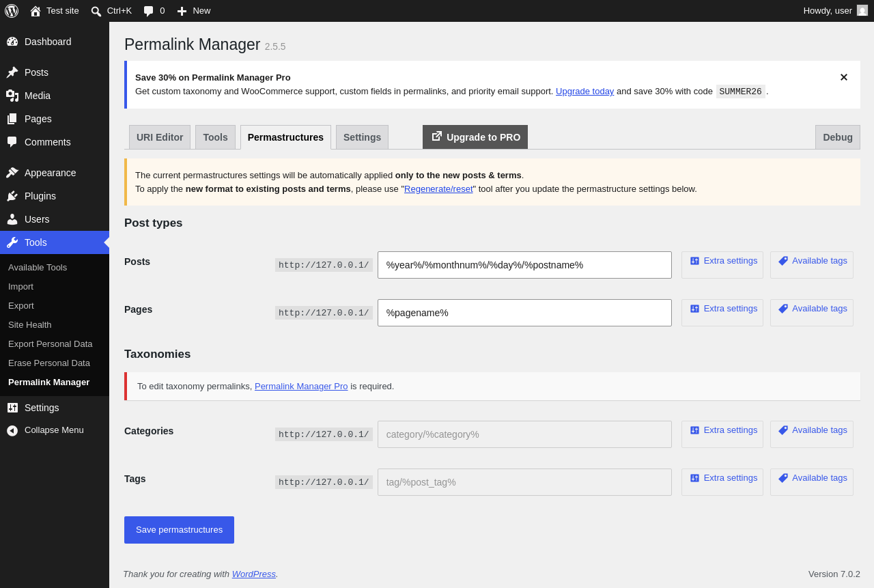Click the WordPress logo icon
The width and height of the screenshot is (874, 588).
click(x=12, y=11)
